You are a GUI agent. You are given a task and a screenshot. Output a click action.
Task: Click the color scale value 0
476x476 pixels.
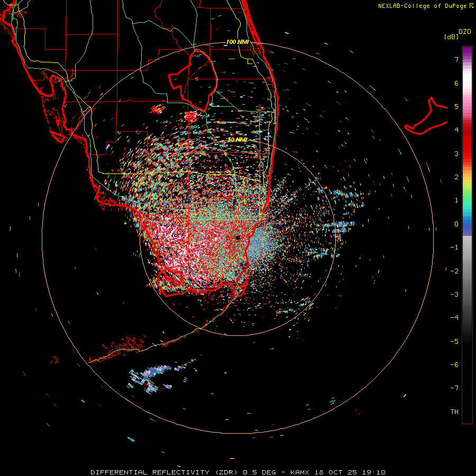(456, 224)
